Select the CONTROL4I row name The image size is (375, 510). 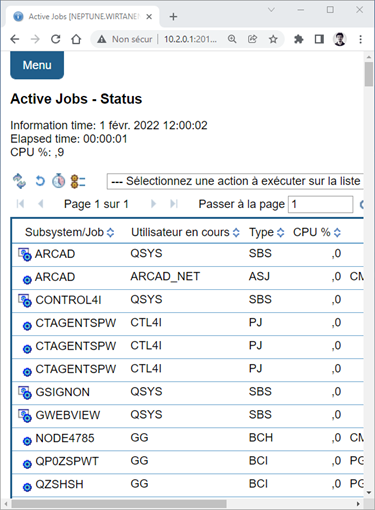pyautogui.click(x=68, y=300)
